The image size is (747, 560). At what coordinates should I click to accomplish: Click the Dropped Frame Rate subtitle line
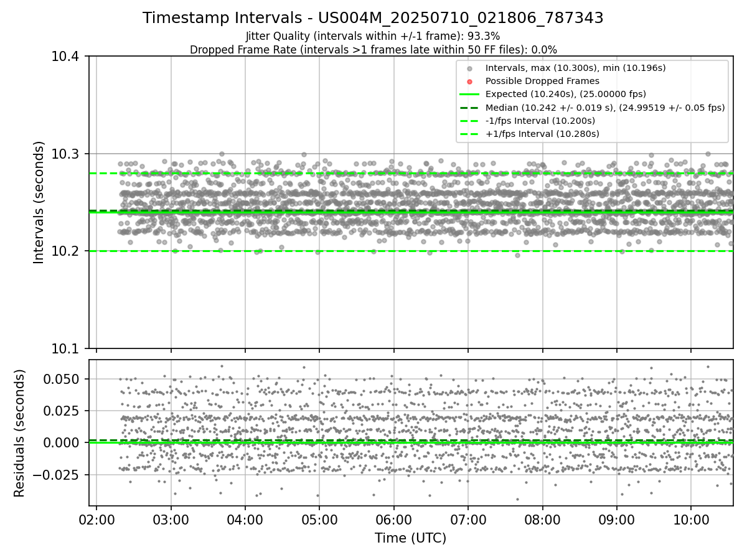pyautogui.click(x=373, y=50)
